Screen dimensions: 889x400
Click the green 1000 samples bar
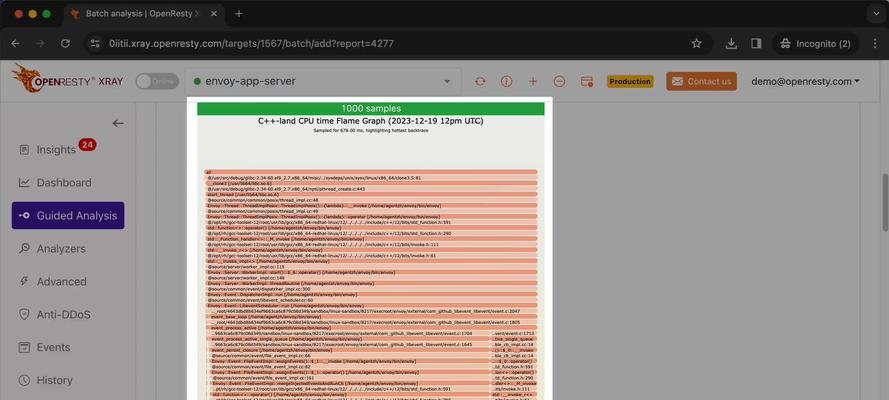(371, 108)
